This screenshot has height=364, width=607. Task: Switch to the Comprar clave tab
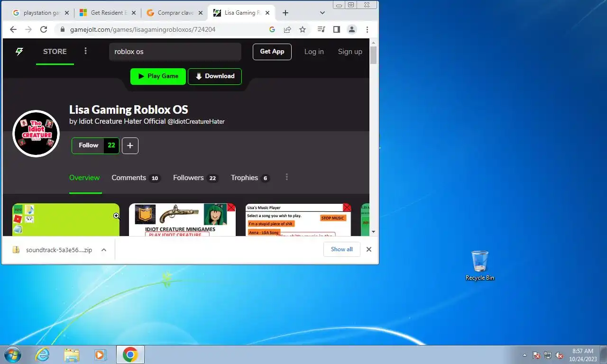(174, 13)
